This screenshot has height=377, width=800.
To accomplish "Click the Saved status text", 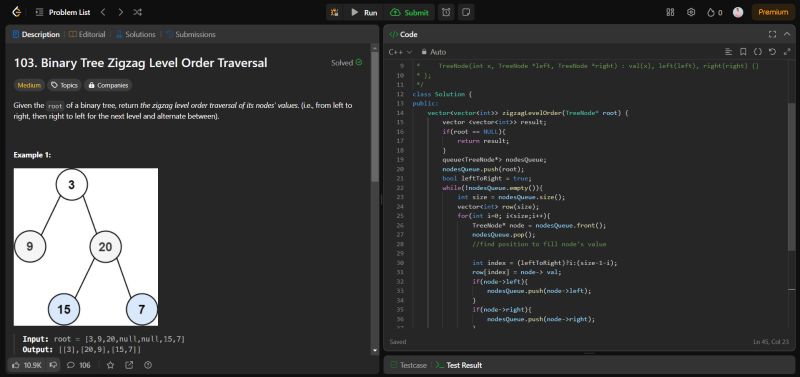I will 398,342.
